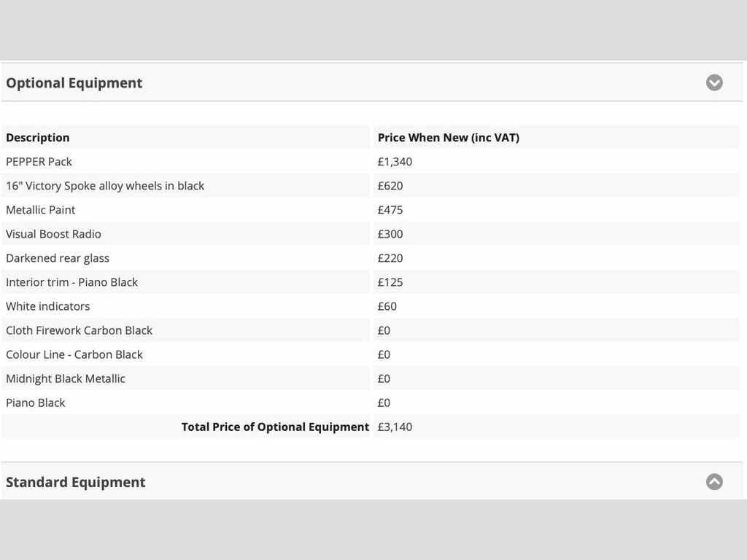Expand the Standard Equipment section chevron
Viewport: 747px width, 560px height.
click(x=714, y=481)
